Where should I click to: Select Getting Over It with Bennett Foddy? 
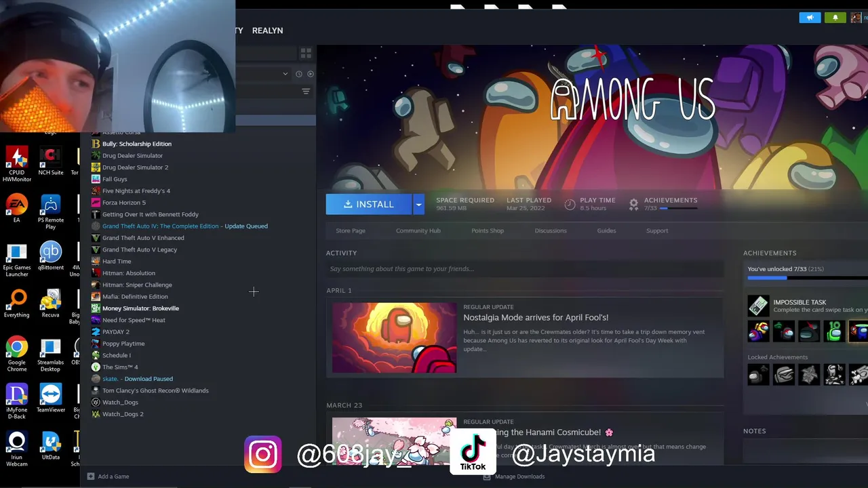pyautogui.click(x=151, y=214)
